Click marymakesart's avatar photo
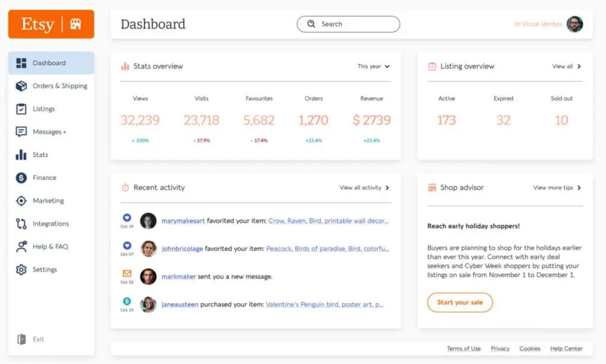The height and width of the screenshot is (364, 606). point(148,221)
